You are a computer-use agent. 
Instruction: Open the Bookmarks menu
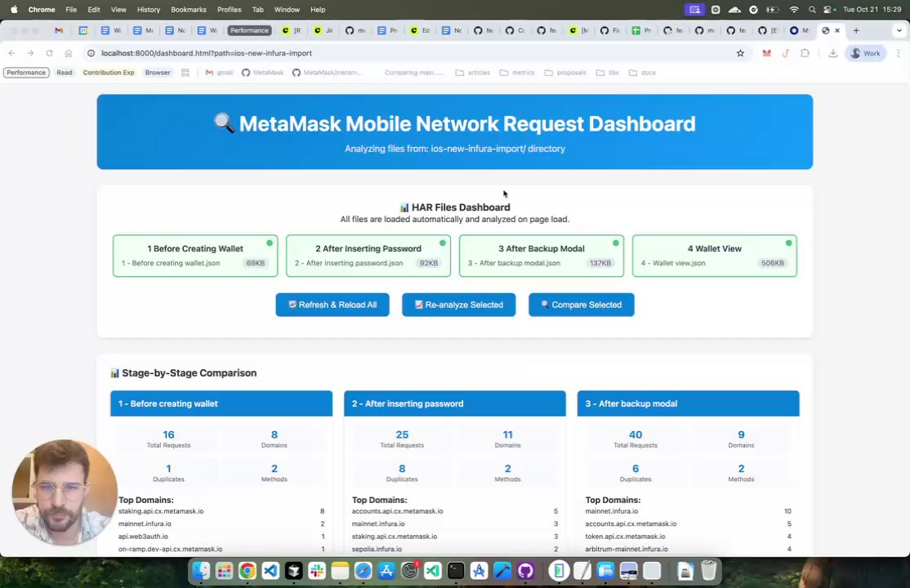(x=189, y=9)
